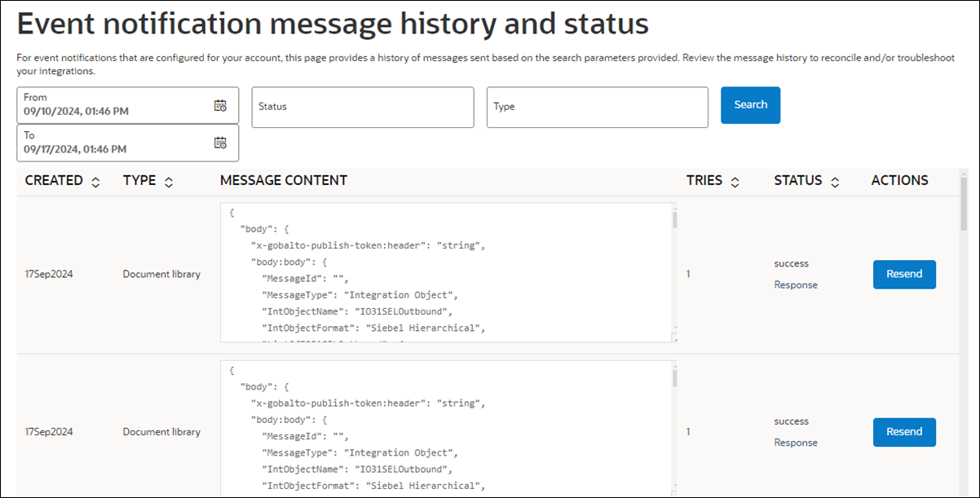980x498 pixels.
Task: Click the ACTIONS column header
Action: (899, 181)
